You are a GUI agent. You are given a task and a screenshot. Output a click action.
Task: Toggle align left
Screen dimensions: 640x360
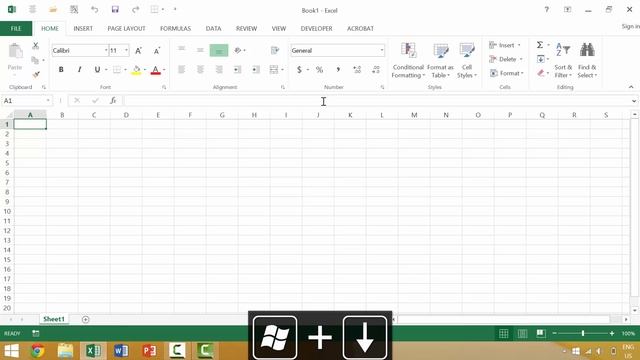point(182,70)
